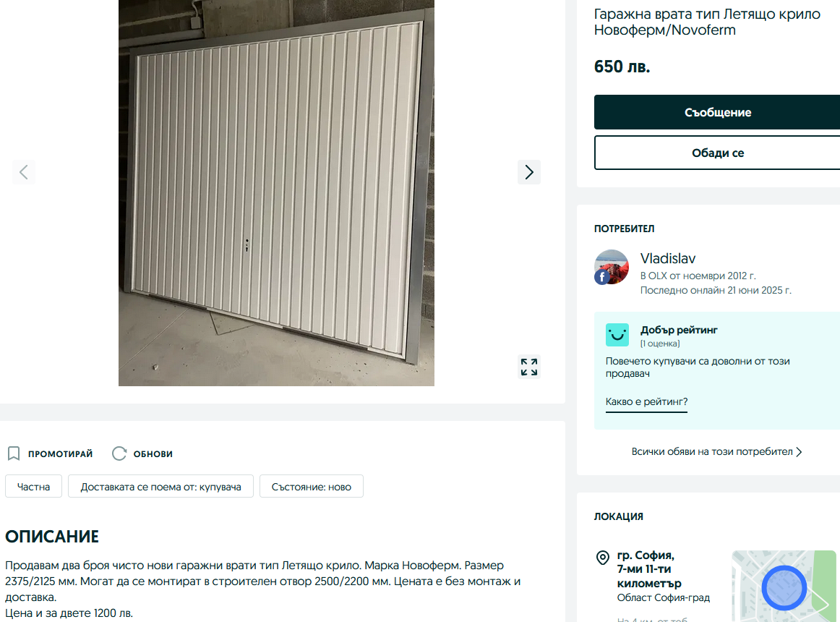Click the Съобщение button
The width and height of the screenshot is (840, 622).
[x=717, y=112]
